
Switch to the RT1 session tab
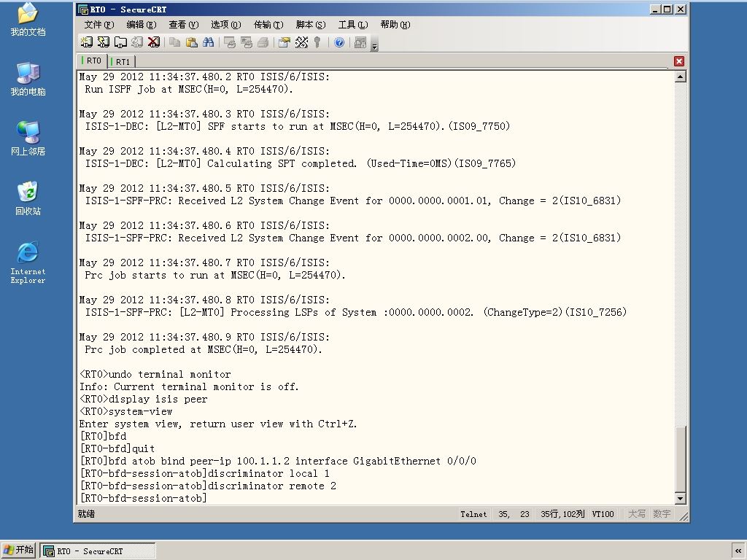pyautogui.click(x=122, y=61)
